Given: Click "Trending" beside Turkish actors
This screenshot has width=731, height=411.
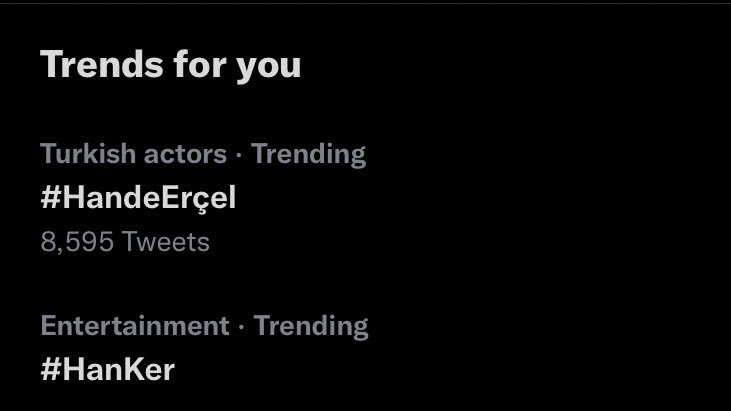Looking at the screenshot, I should pyautogui.click(x=308, y=154).
